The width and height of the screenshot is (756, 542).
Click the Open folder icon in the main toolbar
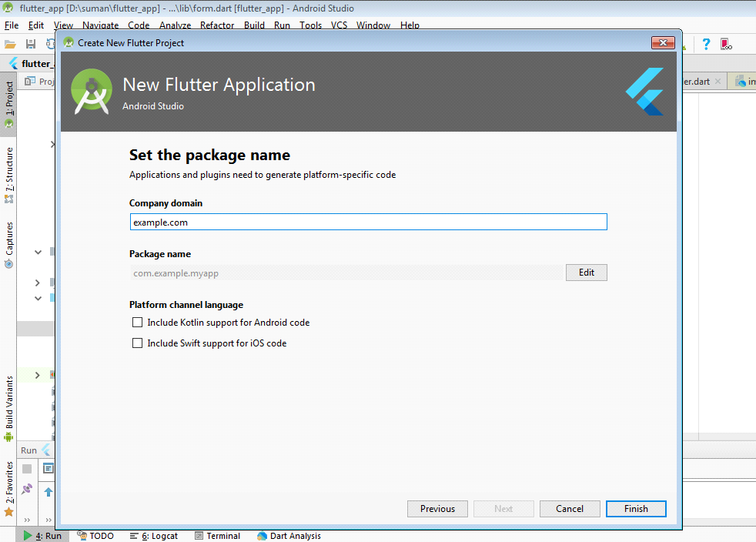[x=10, y=45]
